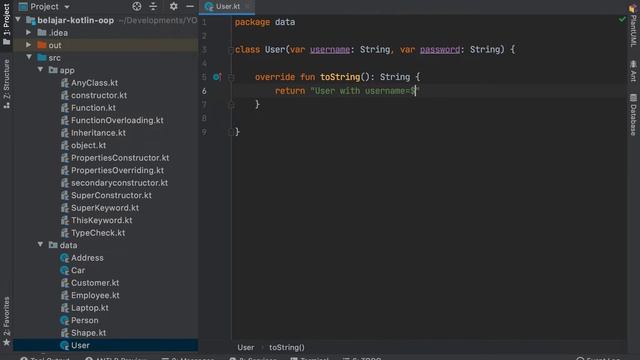Open SuperKeyword.kt file
The height and width of the screenshot is (360, 640).
pos(105,208)
